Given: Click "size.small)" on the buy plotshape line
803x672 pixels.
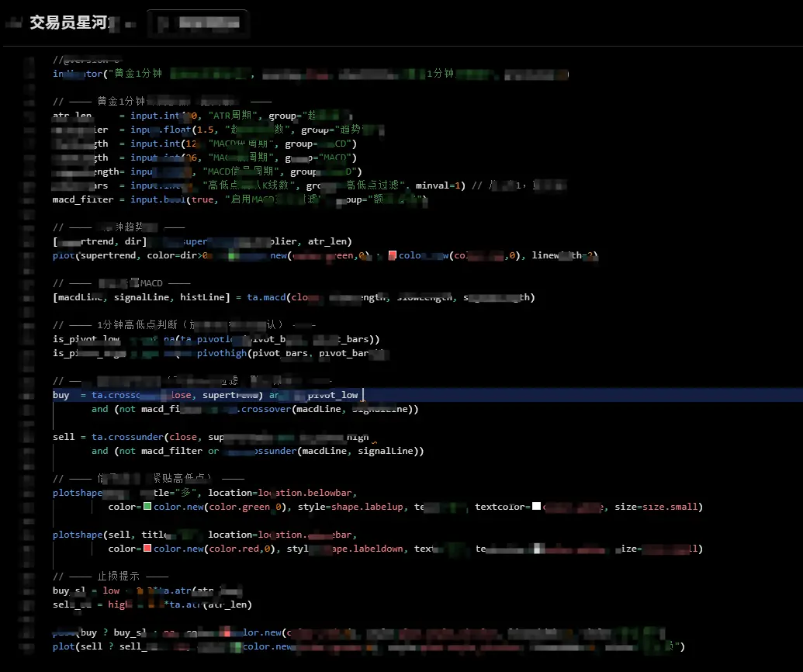Looking at the screenshot, I should coord(673,507).
